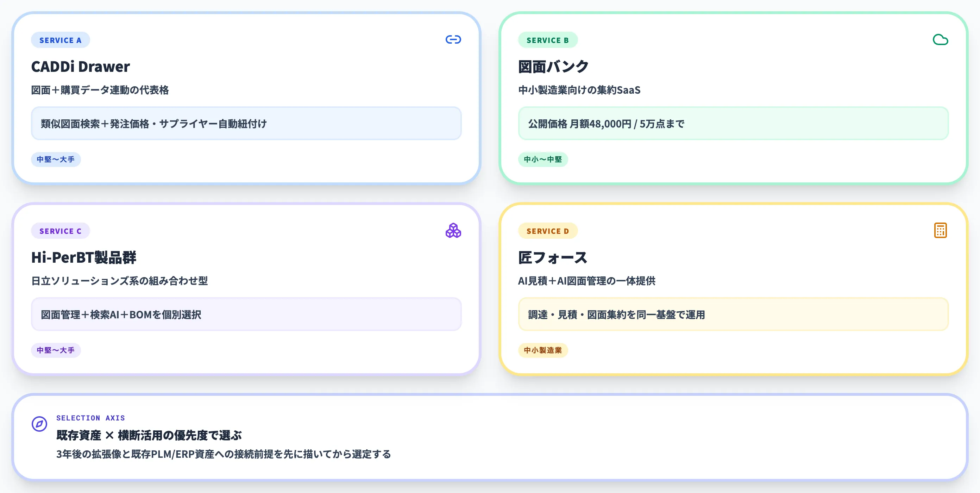The width and height of the screenshot is (980, 493).
Task: Click subtitle AI見積＋AI図面管理の一体提供
Action: point(587,281)
